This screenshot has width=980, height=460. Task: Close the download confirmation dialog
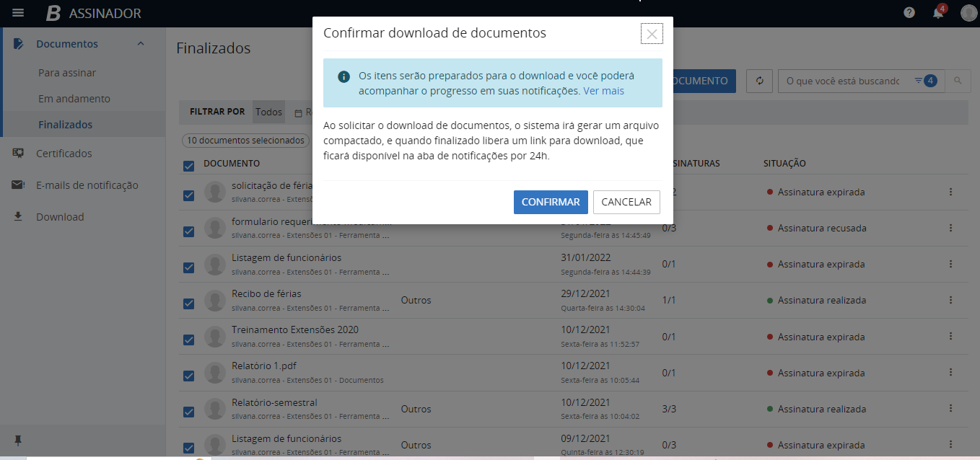[x=652, y=34]
